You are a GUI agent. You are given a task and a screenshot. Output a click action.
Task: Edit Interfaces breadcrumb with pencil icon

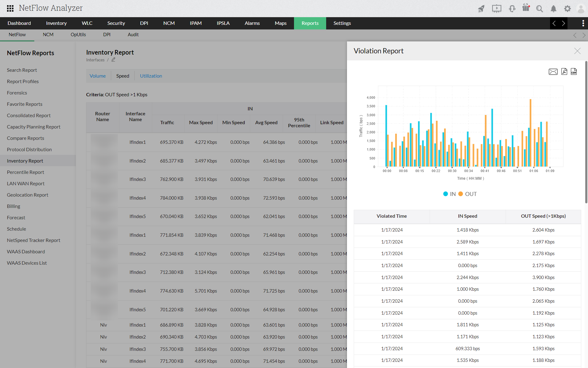point(113,60)
